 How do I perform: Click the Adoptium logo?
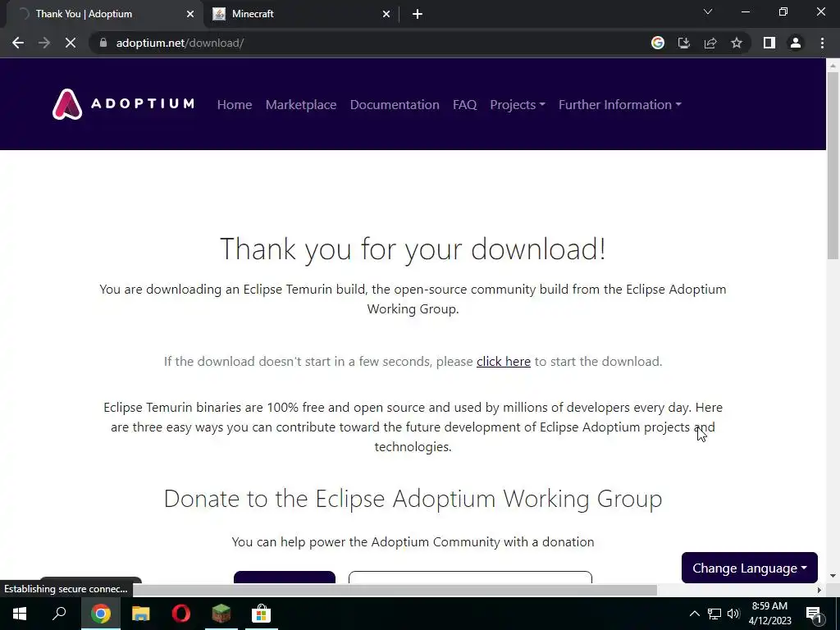(x=123, y=104)
